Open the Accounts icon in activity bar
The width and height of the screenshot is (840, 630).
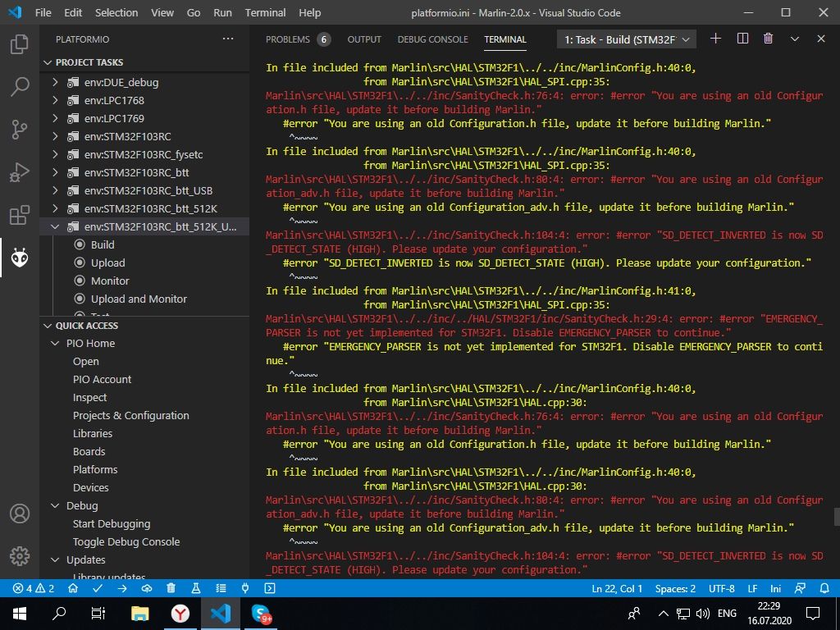[x=20, y=514]
